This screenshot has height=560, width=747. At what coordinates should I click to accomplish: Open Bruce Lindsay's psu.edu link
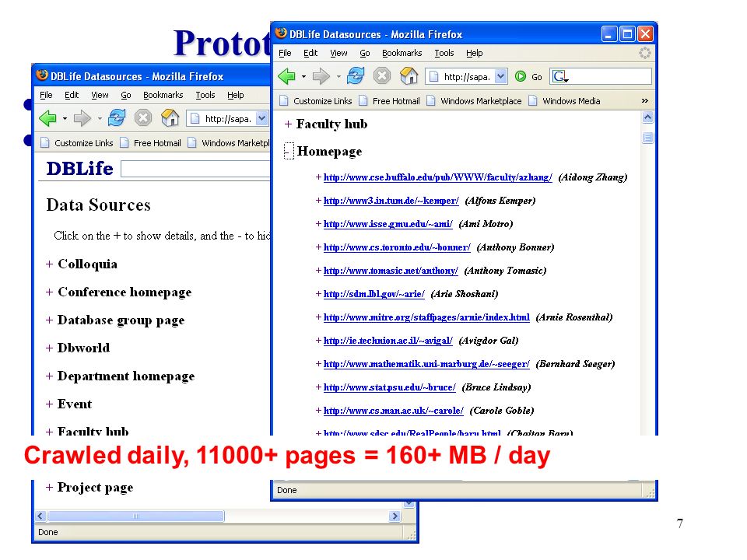(390, 387)
